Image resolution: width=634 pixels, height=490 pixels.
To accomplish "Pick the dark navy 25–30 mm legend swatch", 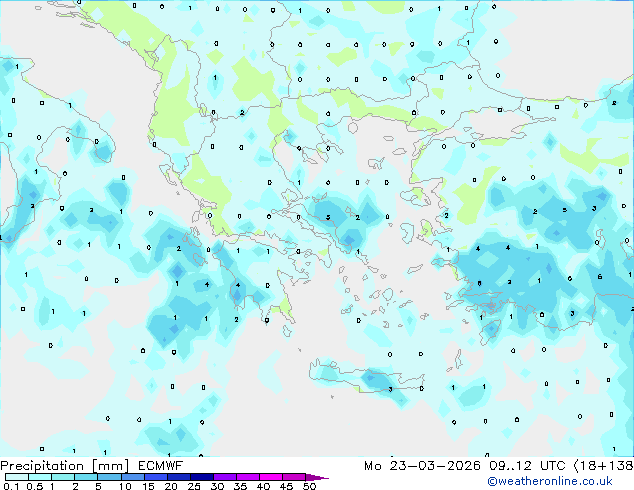I will coord(202,477).
